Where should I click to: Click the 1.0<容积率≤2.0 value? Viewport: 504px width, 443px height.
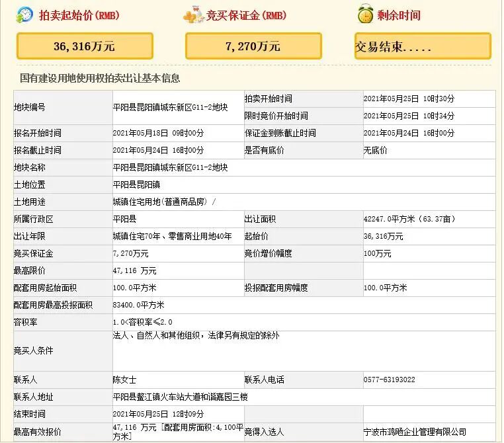pyautogui.click(x=142, y=322)
